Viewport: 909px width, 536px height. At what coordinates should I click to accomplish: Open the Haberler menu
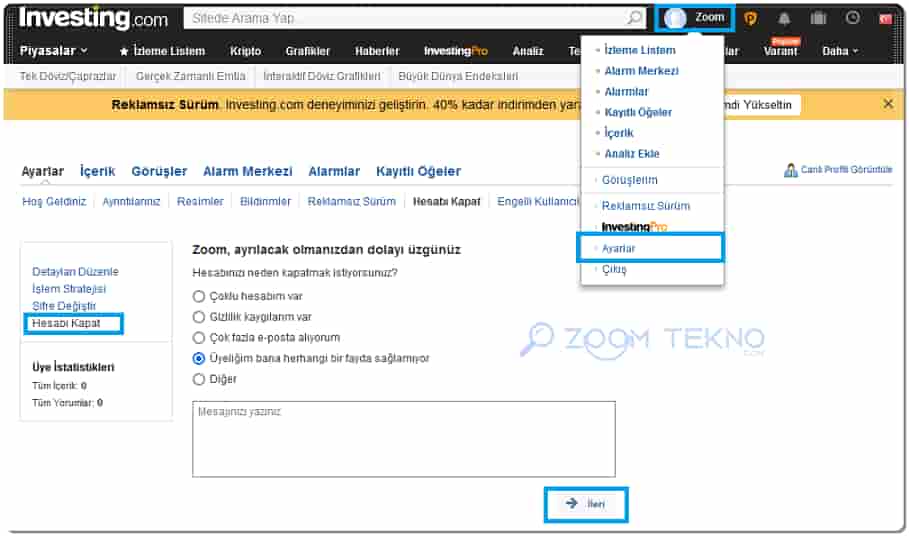[x=377, y=51]
